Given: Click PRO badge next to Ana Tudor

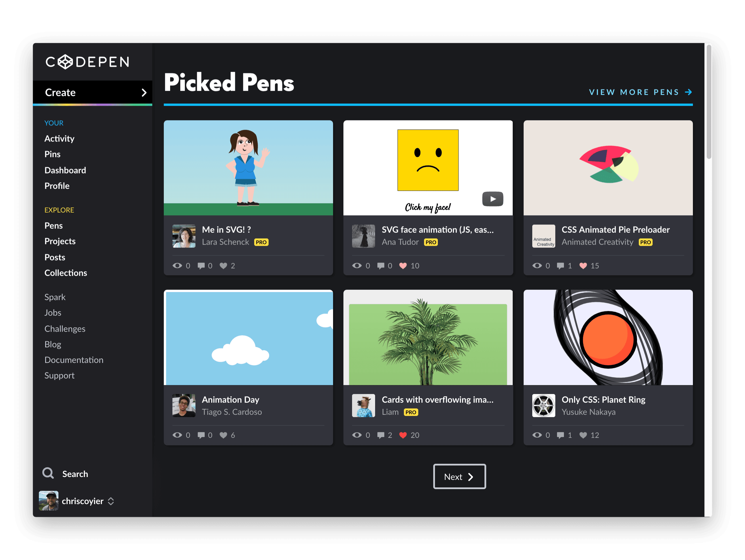Looking at the screenshot, I should click(x=431, y=242).
